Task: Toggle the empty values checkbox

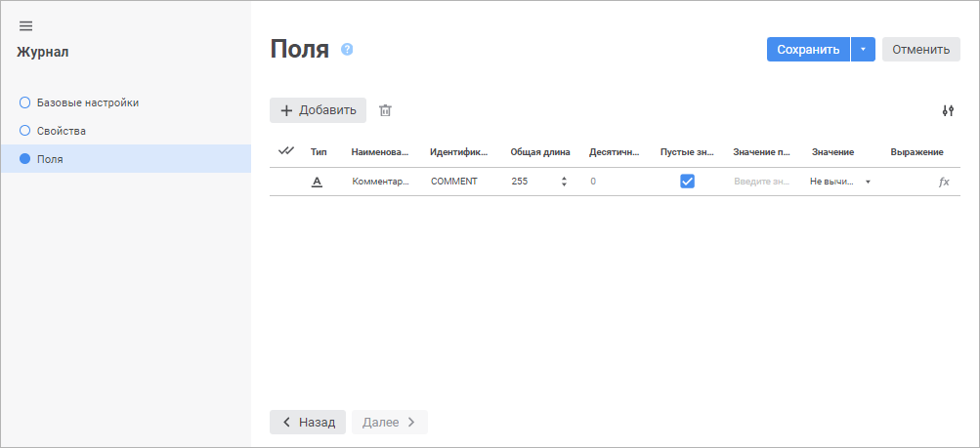Action: [687, 182]
